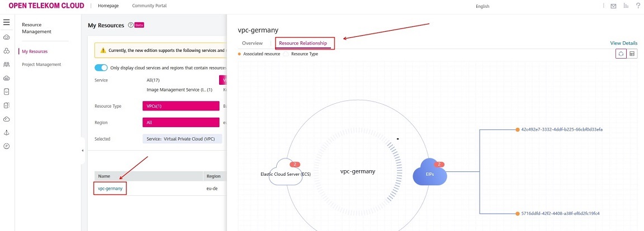
Task: Switch to the topology graph view button
Action: pos(621,54)
